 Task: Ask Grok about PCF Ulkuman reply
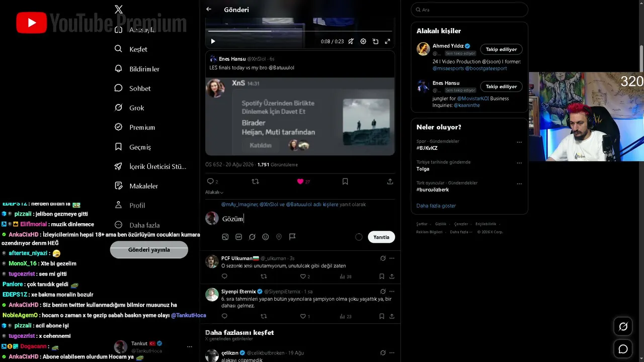[383, 258]
